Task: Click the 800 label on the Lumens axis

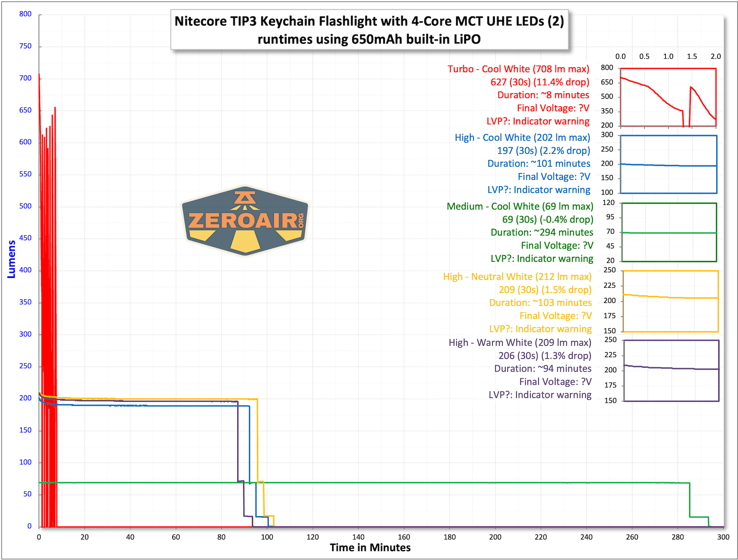Action: pyautogui.click(x=25, y=14)
